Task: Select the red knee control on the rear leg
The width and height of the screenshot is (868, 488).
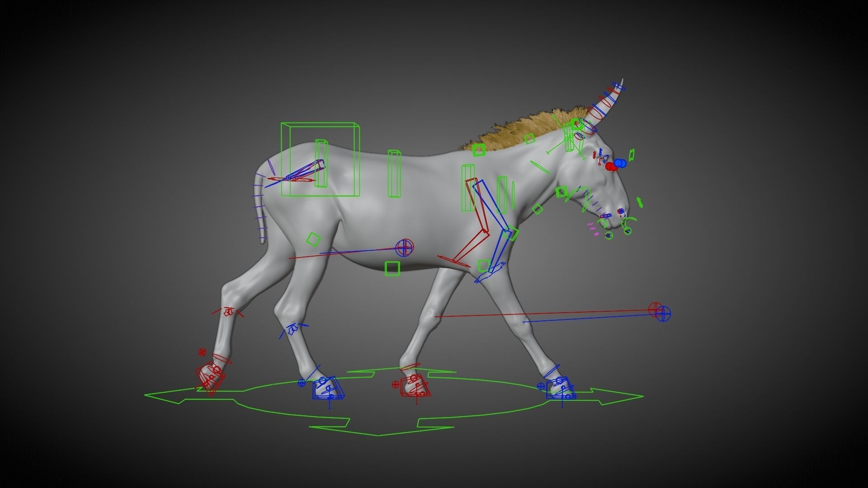Action: (x=229, y=311)
